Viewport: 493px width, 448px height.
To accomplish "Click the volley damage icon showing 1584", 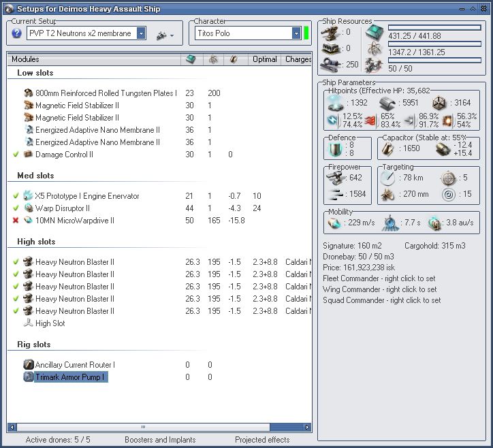I will point(335,195).
